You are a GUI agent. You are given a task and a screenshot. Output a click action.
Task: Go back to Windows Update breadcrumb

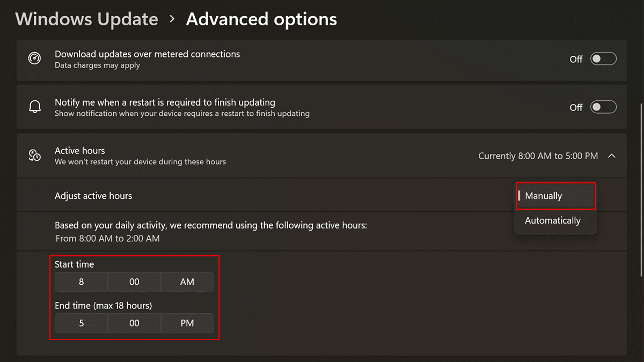pyautogui.click(x=87, y=19)
